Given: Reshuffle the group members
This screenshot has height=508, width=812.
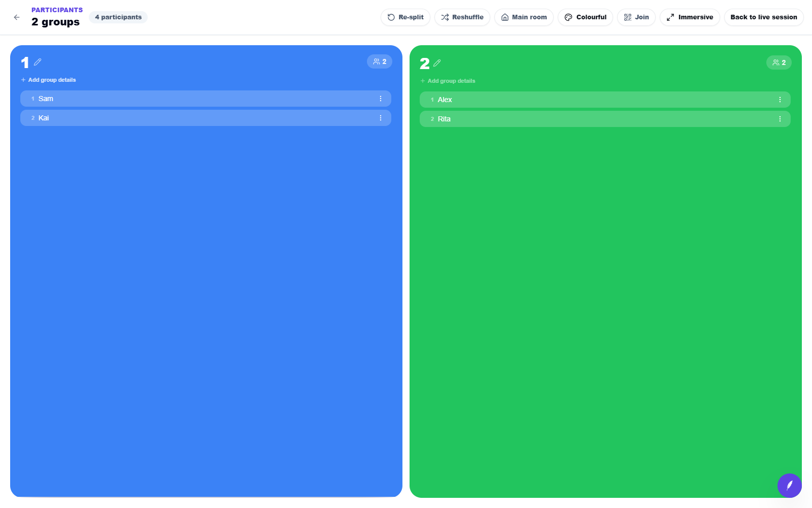Looking at the screenshot, I should click(x=462, y=17).
